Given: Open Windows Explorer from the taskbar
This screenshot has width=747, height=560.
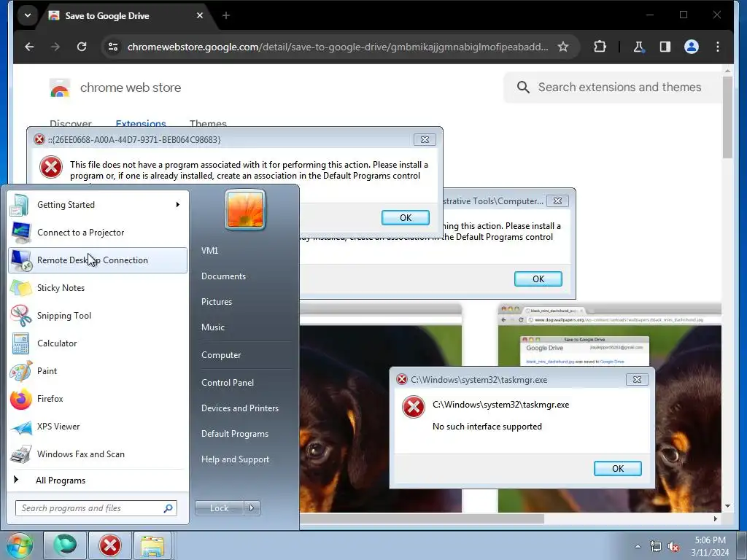Looking at the screenshot, I should point(152,545).
